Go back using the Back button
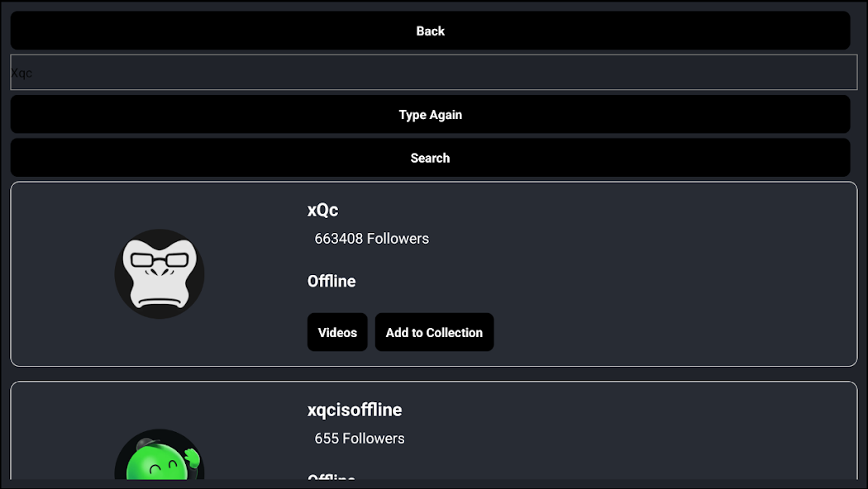The width and height of the screenshot is (868, 489). click(430, 31)
